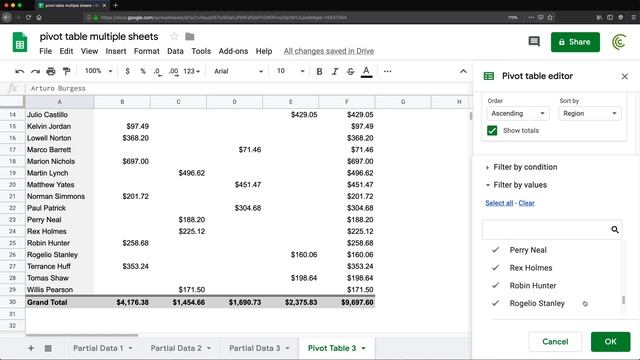Image resolution: width=640 pixels, height=360 pixels.
Task: Open the Format menu
Action: tap(147, 51)
